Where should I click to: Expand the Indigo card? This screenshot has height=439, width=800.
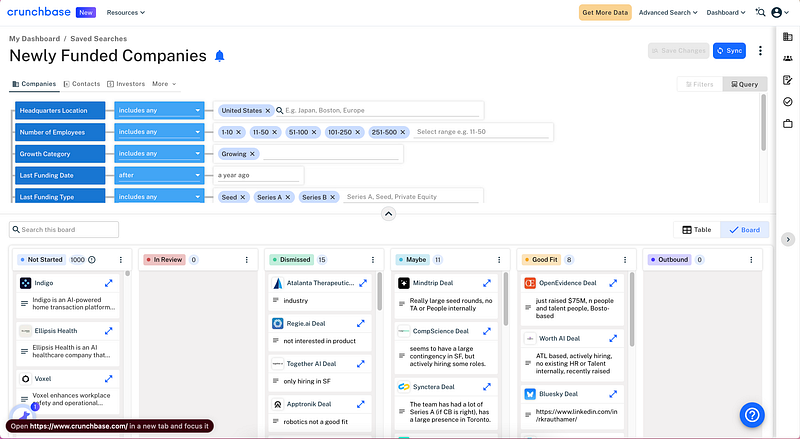point(109,283)
